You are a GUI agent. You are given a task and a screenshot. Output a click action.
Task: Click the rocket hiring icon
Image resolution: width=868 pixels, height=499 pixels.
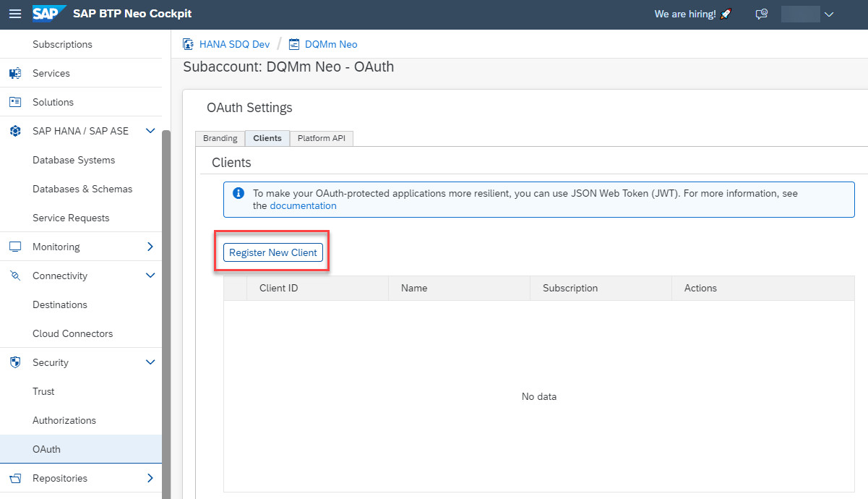click(x=726, y=14)
